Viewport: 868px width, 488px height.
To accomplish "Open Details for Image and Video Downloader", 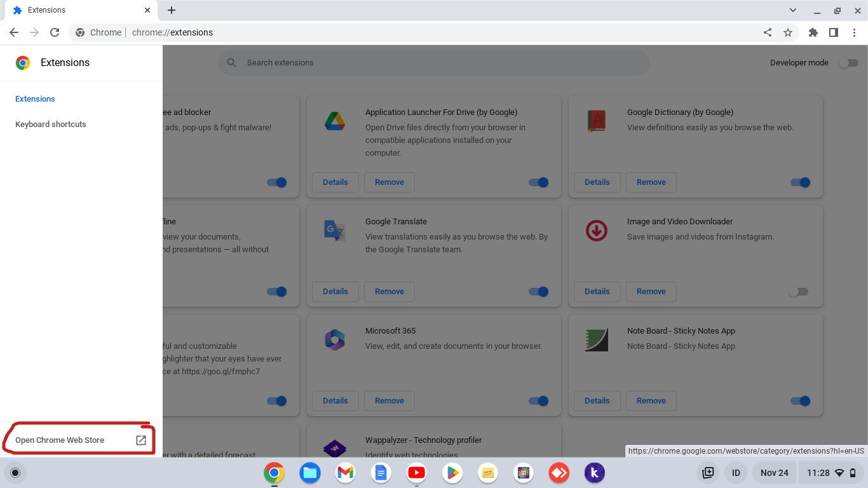I will coord(597,292).
